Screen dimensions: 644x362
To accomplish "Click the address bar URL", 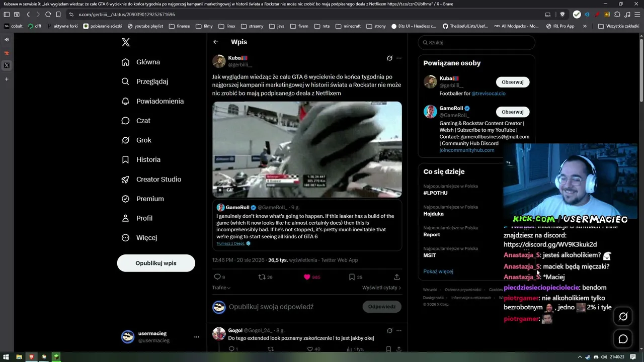I will coord(127,15).
